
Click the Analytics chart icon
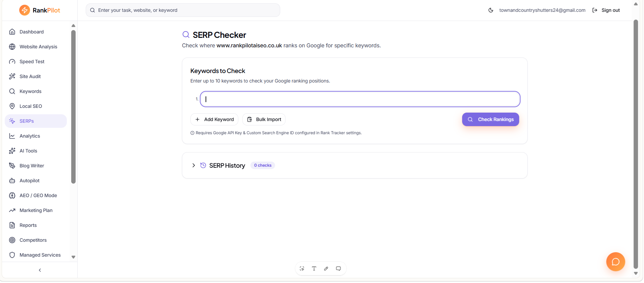(12, 136)
